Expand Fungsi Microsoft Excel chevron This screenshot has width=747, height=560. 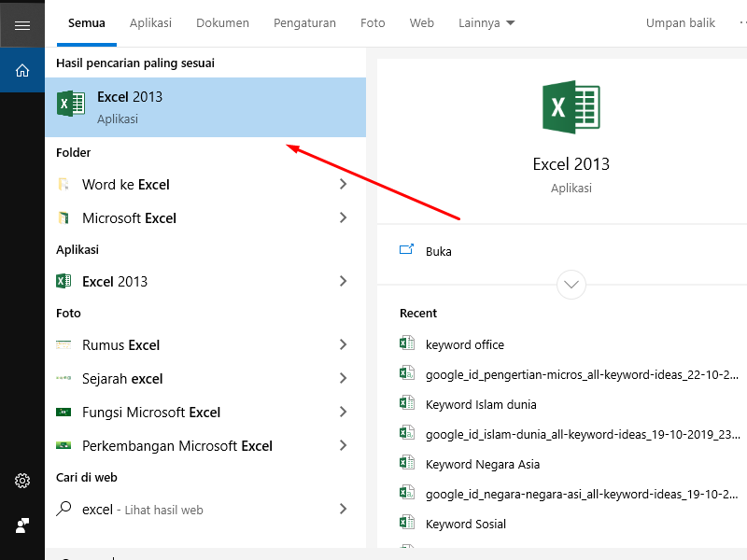(x=343, y=412)
